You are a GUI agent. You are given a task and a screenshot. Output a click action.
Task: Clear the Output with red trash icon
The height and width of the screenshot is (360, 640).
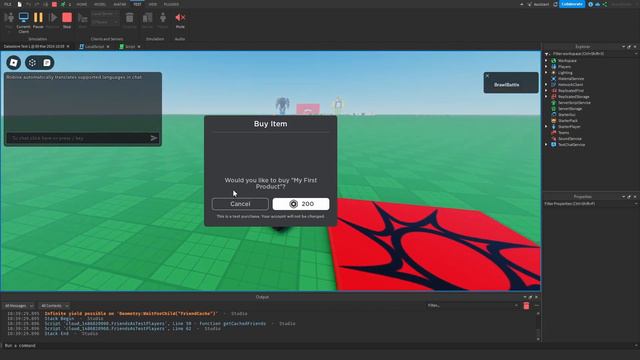point(527,306)
